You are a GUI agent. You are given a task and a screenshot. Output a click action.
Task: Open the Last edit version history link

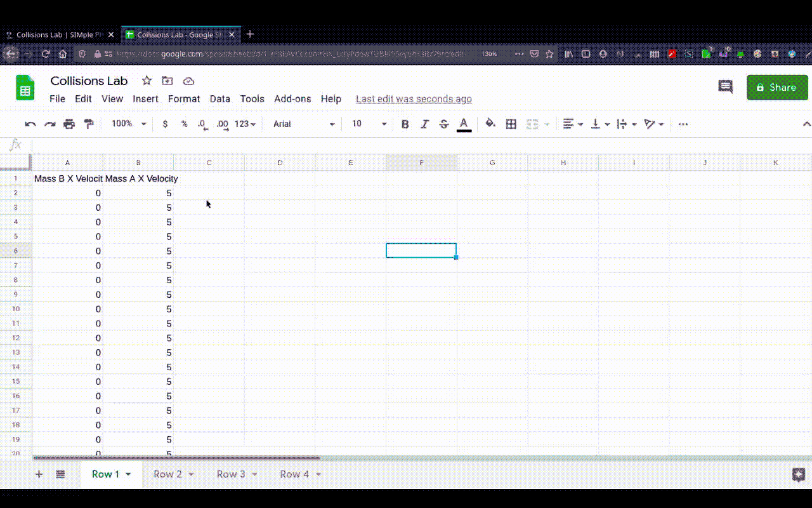pos(414,99)
